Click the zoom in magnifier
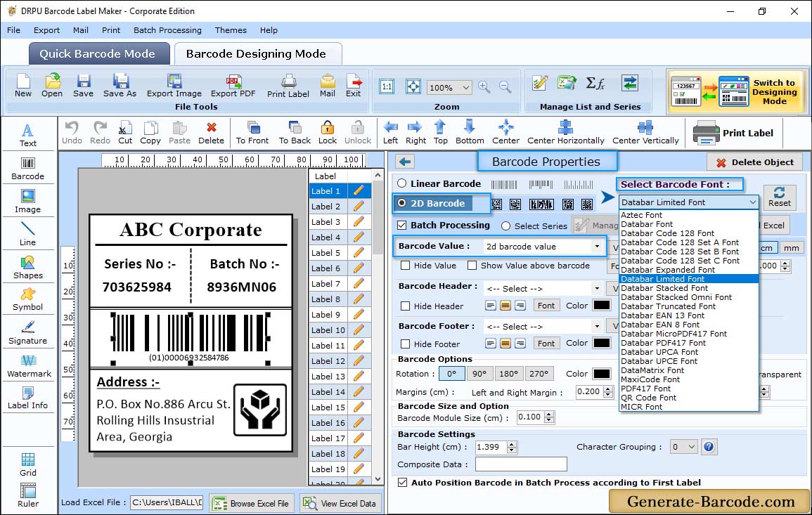Viewport: 812px width, 515px height. tap(484, 87)
